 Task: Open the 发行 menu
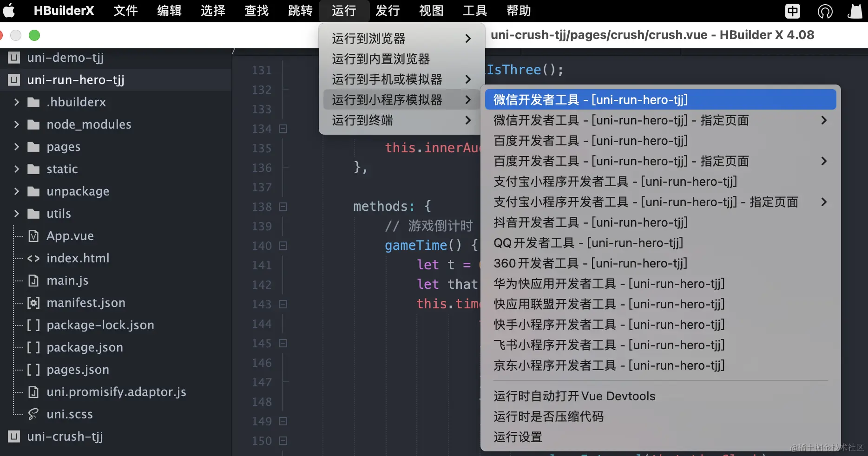coord(388,11)
